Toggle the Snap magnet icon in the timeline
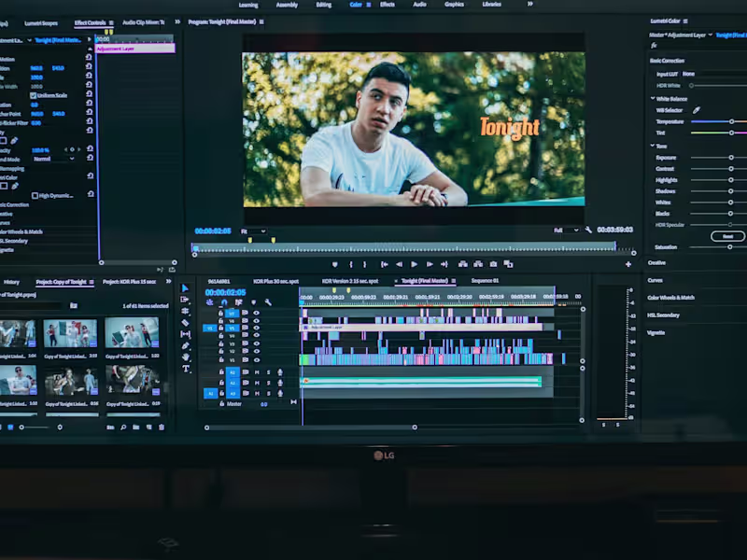The image size is (747, 560). [x=223, y=301]
